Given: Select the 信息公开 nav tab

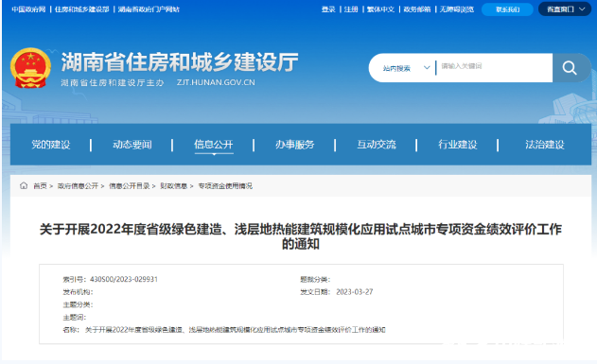Looking at the screenshot, I should coord(214,145).
